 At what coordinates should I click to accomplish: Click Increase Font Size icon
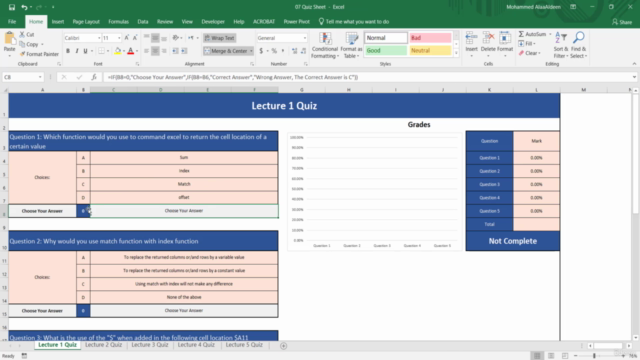(x=127, y=38)
